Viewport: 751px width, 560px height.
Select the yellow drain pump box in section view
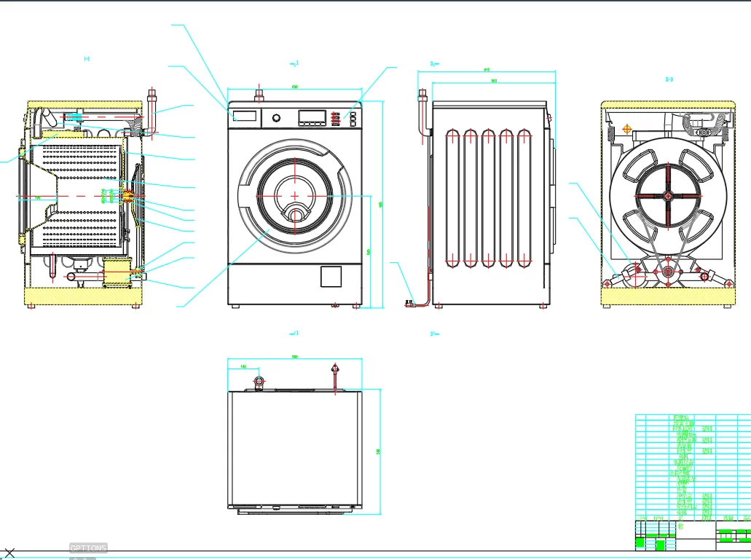pyautogui.click(x=117, y=273)
